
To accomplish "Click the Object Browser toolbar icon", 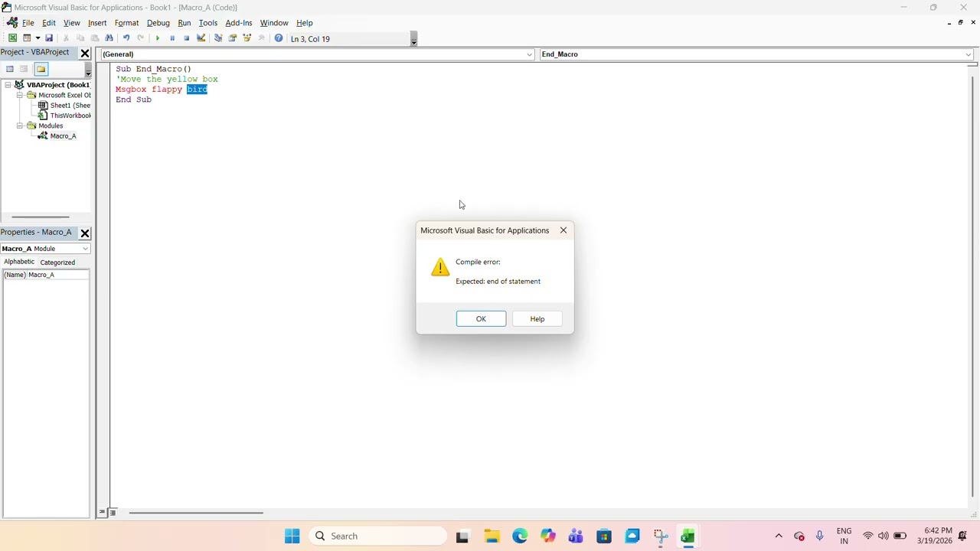I will (247, 38).
